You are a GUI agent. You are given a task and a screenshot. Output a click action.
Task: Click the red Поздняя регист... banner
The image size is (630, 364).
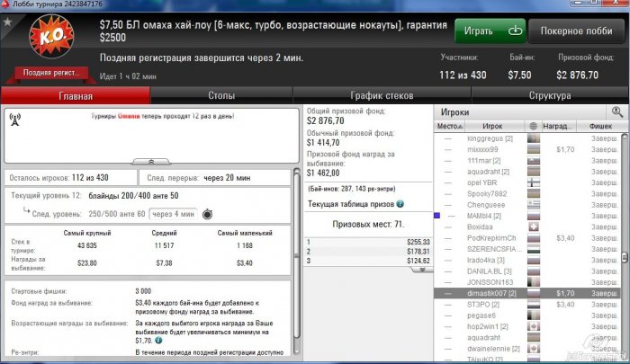51,73
